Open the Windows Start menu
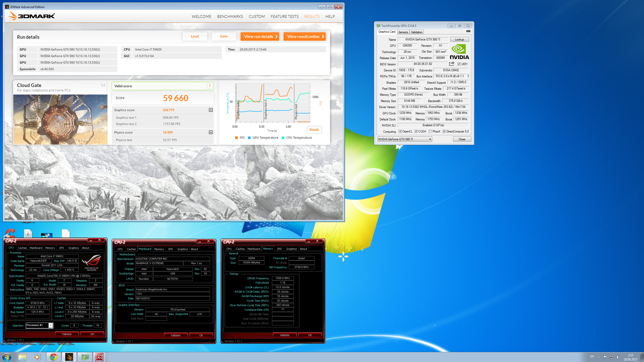Viewport: 644px width, 362px height. click(7, 357)
